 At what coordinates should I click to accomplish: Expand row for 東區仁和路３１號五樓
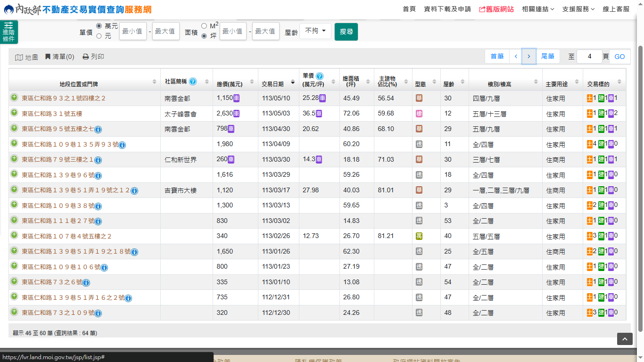14,113
